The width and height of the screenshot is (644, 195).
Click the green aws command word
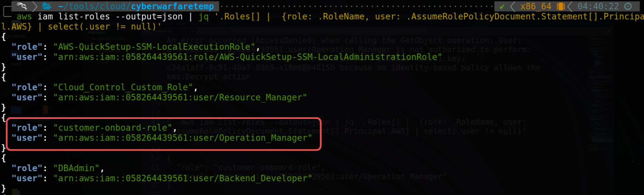pos(24,17)
